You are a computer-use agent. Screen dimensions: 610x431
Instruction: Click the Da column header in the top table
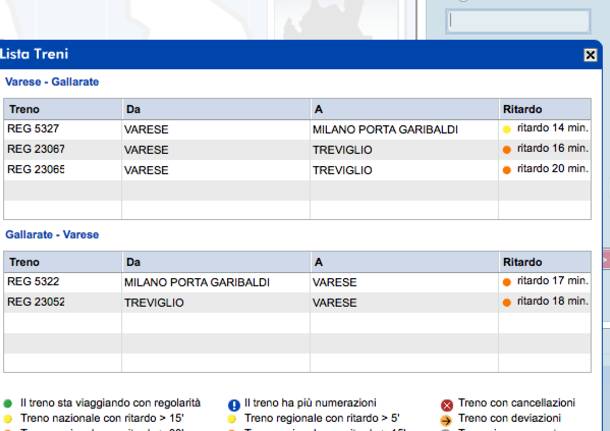pos(132,108)
